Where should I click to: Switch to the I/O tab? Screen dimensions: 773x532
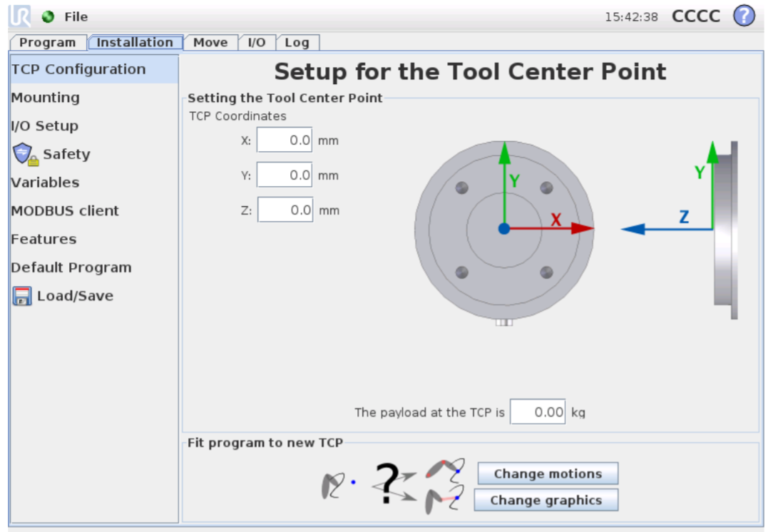click(257, 42)
